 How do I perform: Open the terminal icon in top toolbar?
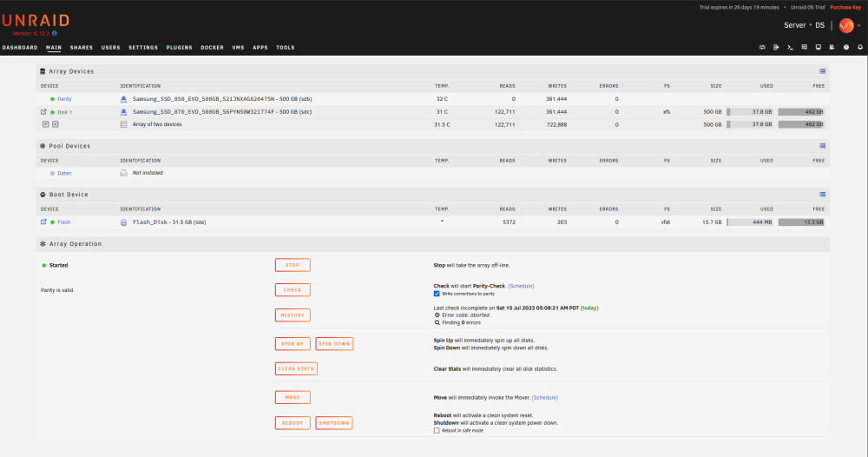[790, 47]
